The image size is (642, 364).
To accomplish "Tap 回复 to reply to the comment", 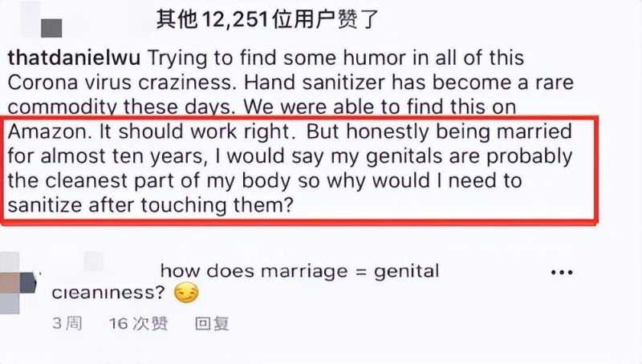I will (x=212, y=323).
